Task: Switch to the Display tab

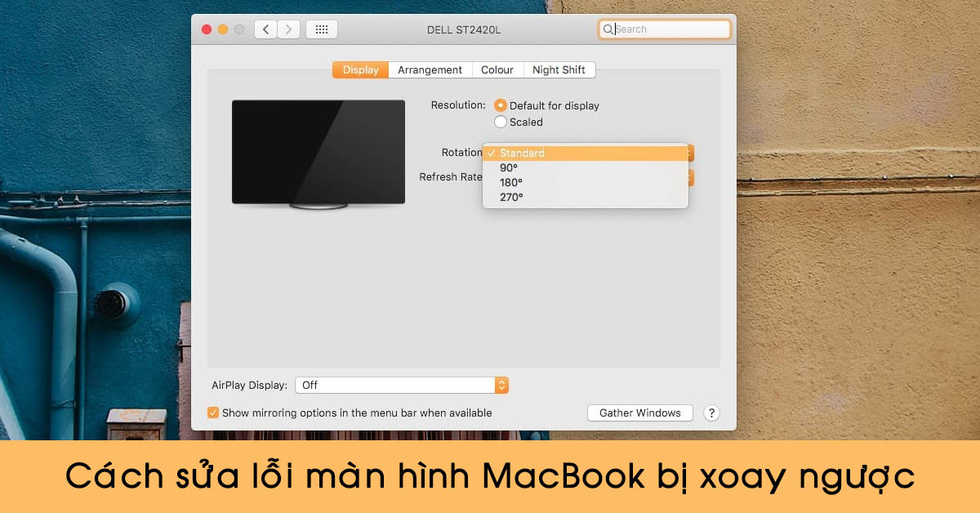Action: click(x=360, y=70)
